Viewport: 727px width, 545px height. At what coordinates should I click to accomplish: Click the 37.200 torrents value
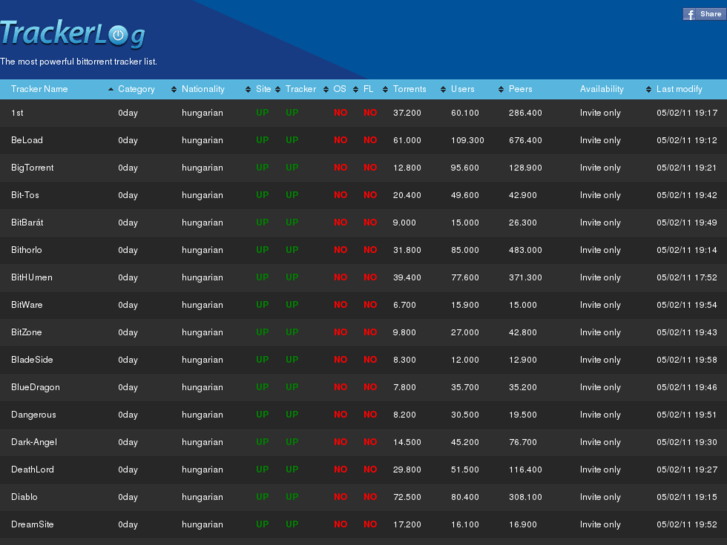tap(407, 113)
